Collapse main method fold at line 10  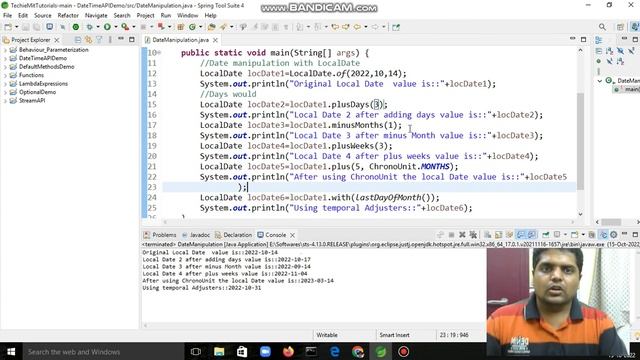pos(159,53)
